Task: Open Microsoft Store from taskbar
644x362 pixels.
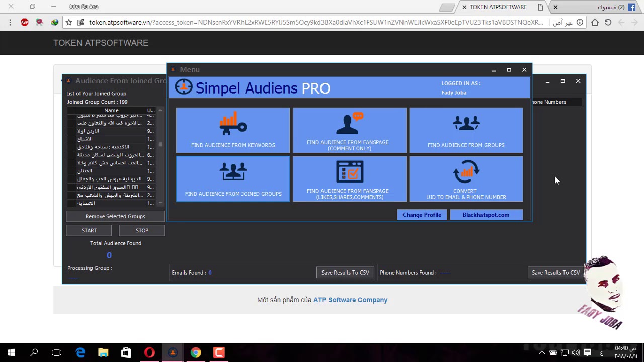Action: [126, 353]
